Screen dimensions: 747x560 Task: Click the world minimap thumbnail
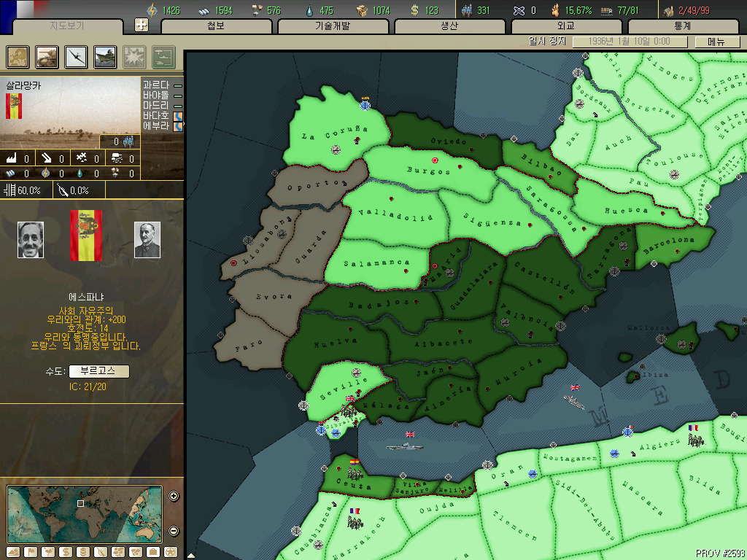point(85,514)
